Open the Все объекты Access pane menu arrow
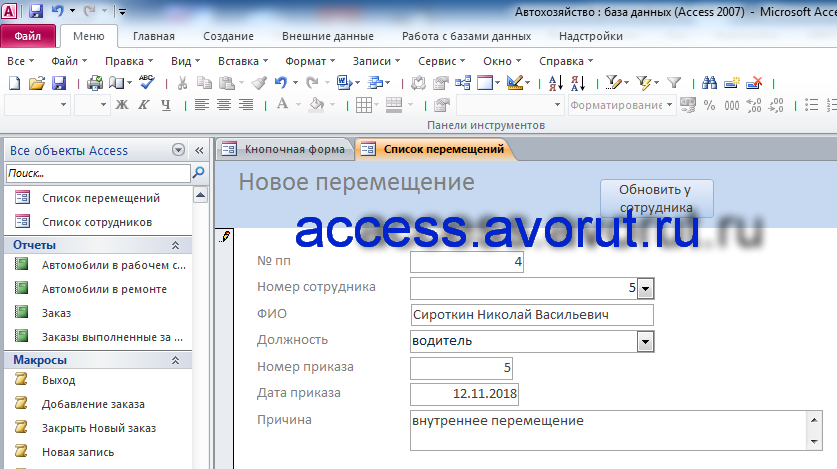The image size is (837, 469). point(178,150)
